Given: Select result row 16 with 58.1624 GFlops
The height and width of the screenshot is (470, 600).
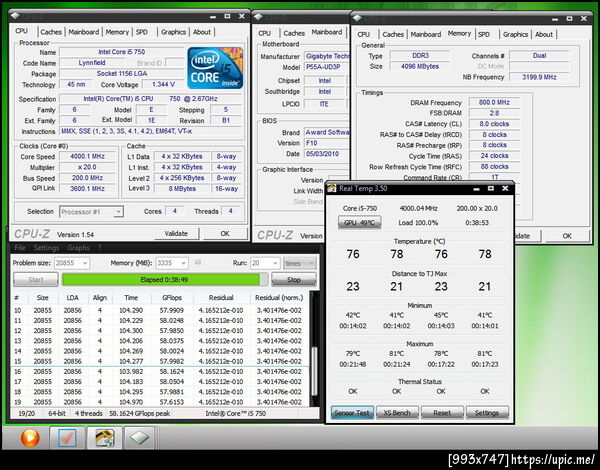Looking at the screenshot, I should coord(160,371).
